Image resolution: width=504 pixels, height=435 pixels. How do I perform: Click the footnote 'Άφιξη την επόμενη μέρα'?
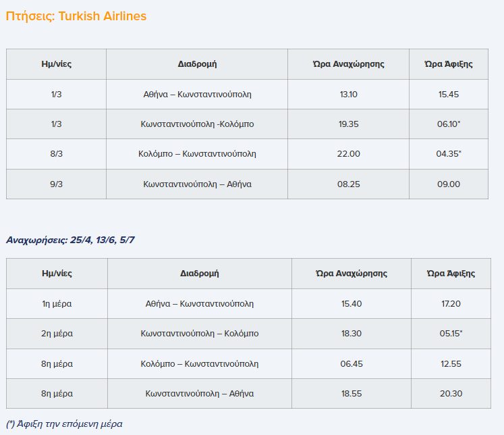[x=64, y=424]
